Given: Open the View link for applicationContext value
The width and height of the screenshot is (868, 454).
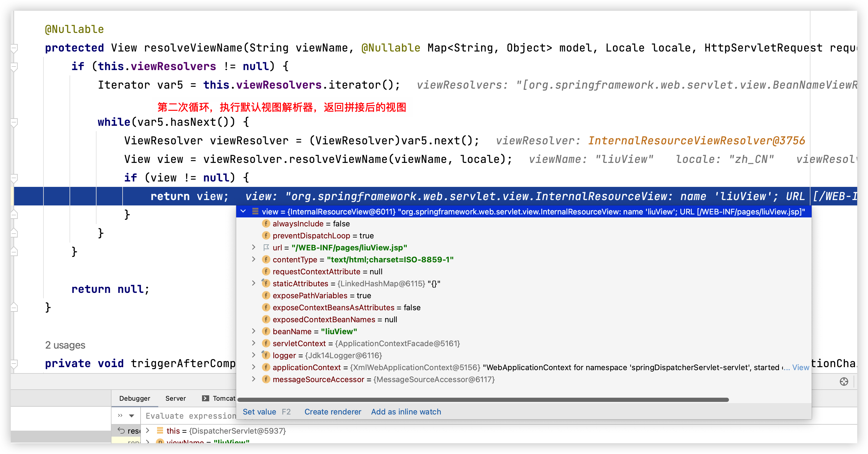Looking at the screenshot, I should click(800, 367).
